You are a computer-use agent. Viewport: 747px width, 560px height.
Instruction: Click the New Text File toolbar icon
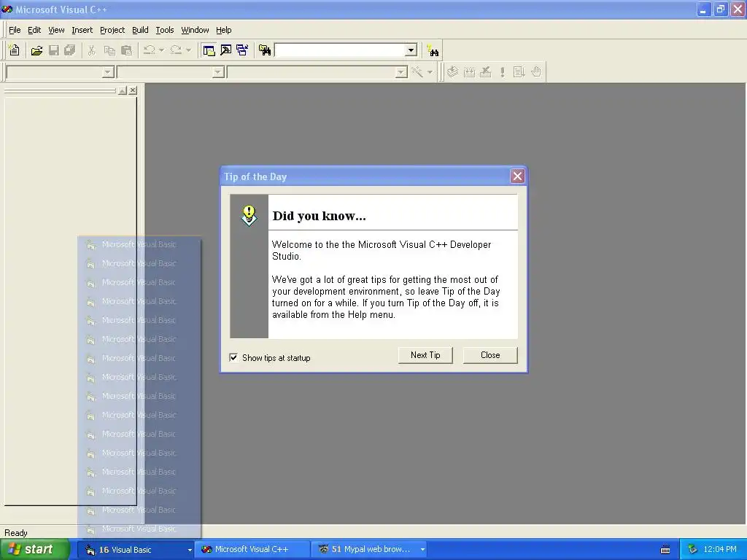[x=15, y=50]
